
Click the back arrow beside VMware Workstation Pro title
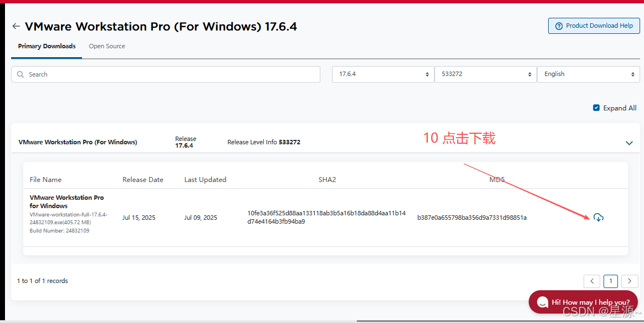(x=16, y=26)
